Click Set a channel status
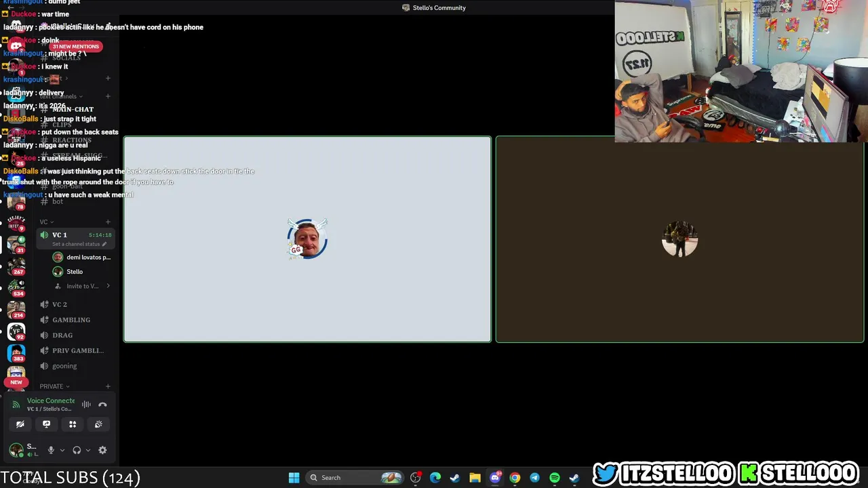Image resolution: width=868 pixels, height=488 pixels. 76,244
